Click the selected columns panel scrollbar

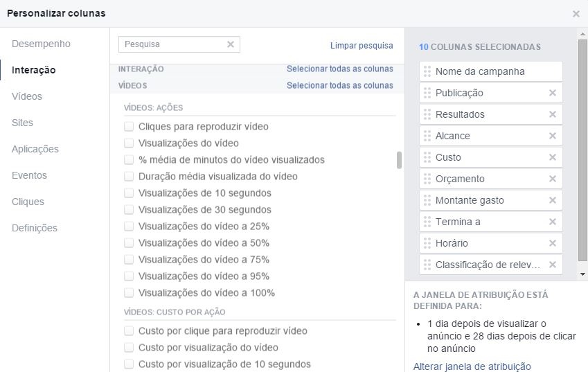(582, 150)
